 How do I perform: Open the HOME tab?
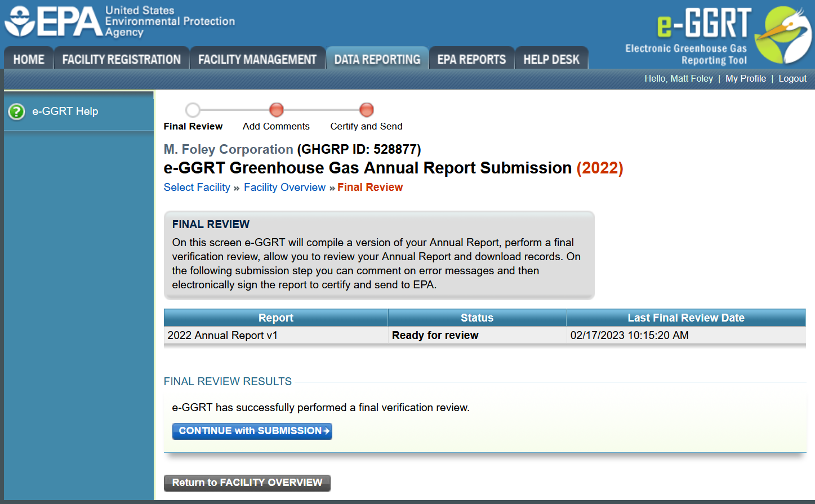pos(29,59)
